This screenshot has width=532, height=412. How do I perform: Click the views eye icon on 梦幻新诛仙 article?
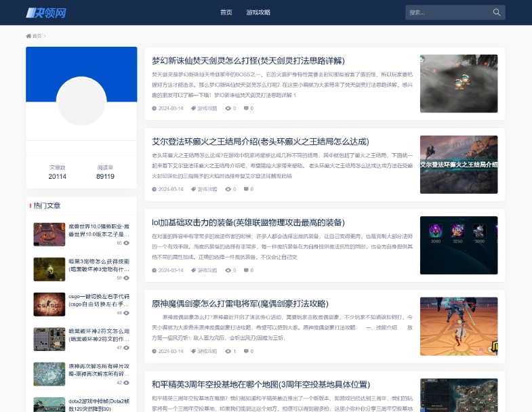228,108
